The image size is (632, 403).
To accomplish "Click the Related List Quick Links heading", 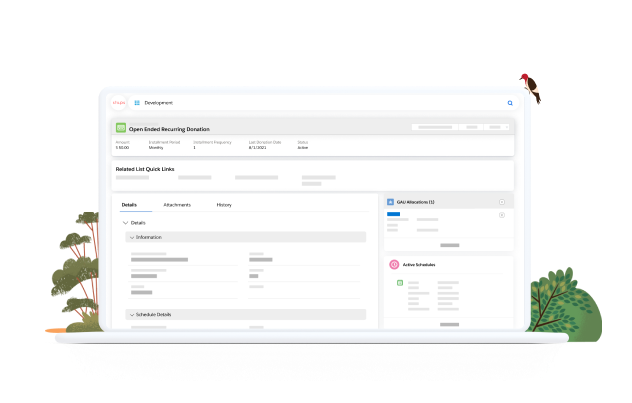I will [145, 169].
